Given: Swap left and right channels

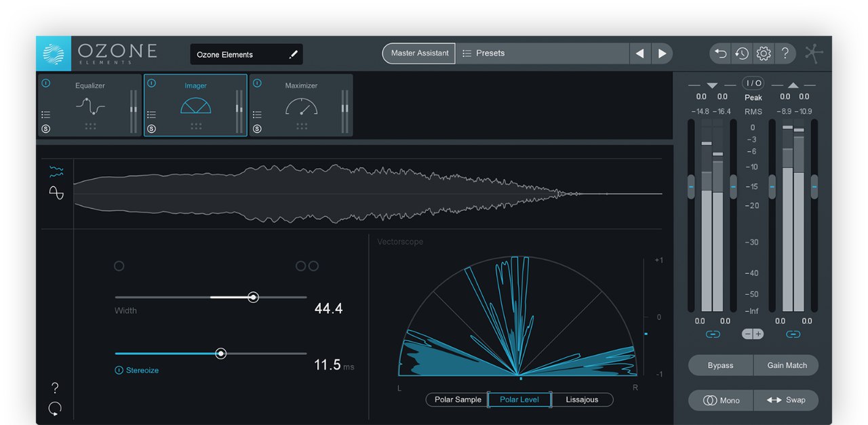Looking at the screenshot, I should [x=787, y=400].
